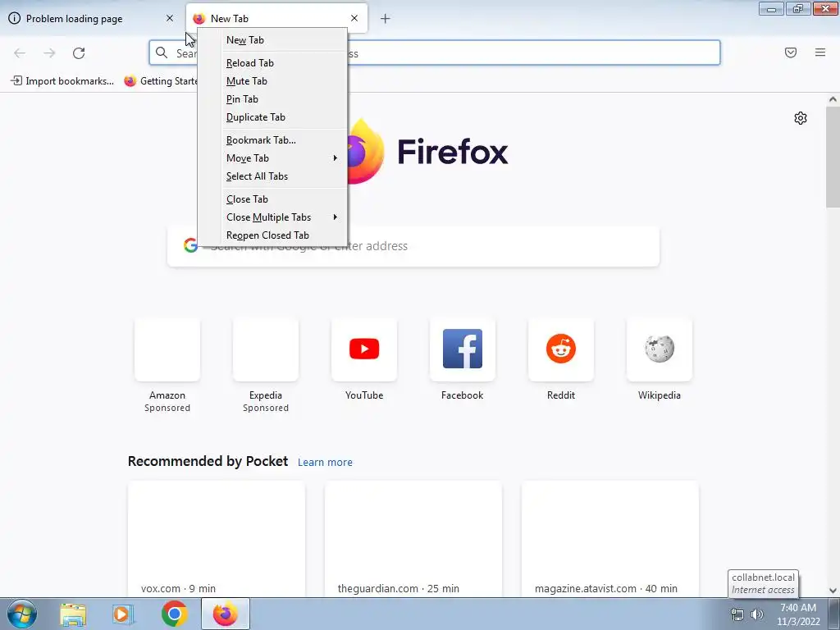
Task: Launch Google Chrome from taskbar
Action: tap(174, 614)
